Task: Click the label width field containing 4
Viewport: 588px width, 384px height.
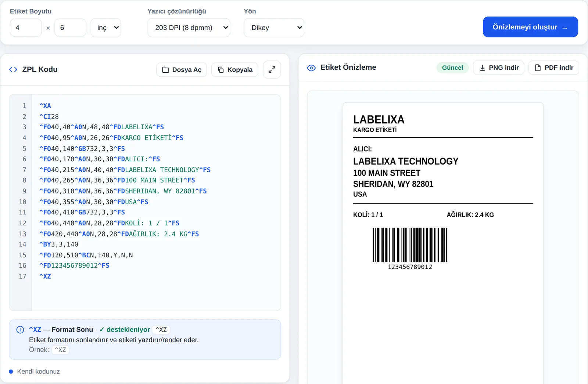Action: click(x=26, y=28)
